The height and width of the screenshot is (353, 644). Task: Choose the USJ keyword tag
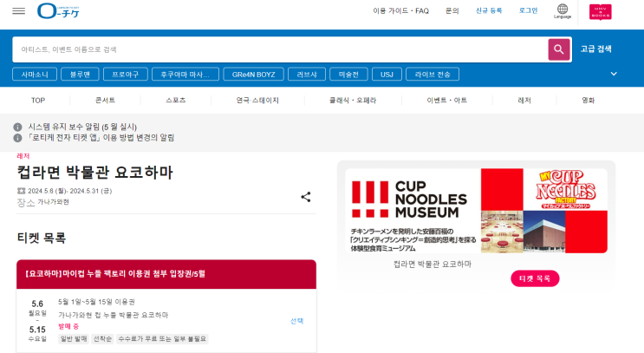pos(387,75)
